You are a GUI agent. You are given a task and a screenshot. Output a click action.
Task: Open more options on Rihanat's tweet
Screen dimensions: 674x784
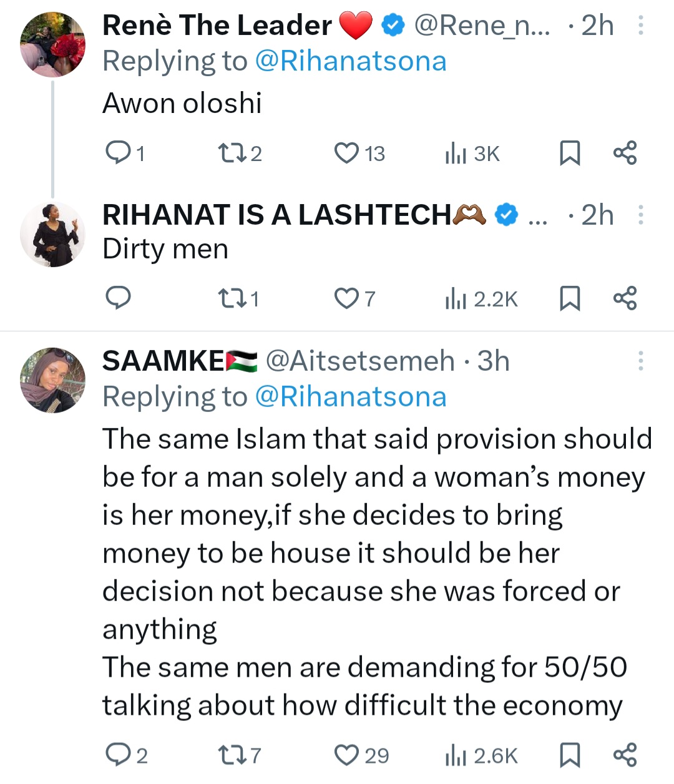tap(640, 215)
